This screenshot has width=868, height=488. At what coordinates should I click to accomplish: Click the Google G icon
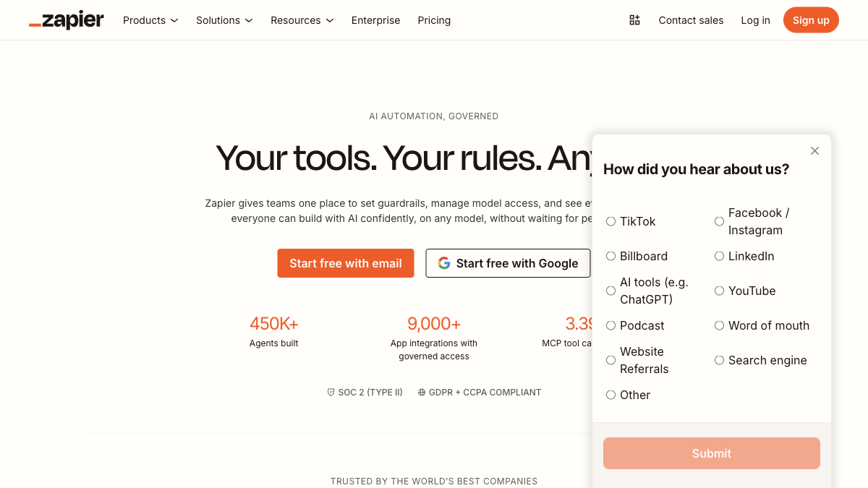coord(443,263)
